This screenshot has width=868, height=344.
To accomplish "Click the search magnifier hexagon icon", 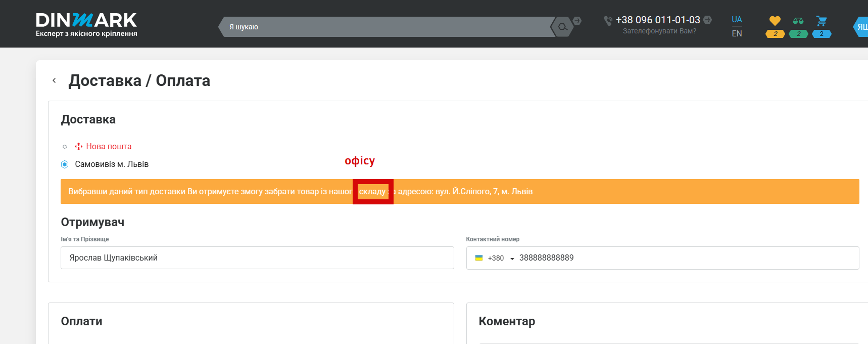I will coord(562,27).
